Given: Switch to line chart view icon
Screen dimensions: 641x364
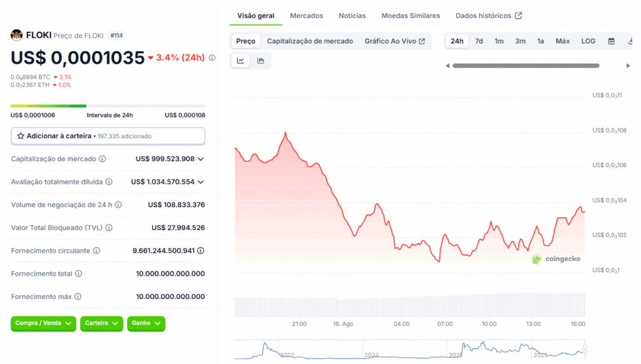Looking at the screenshot, I should click(x=240, y=61).
